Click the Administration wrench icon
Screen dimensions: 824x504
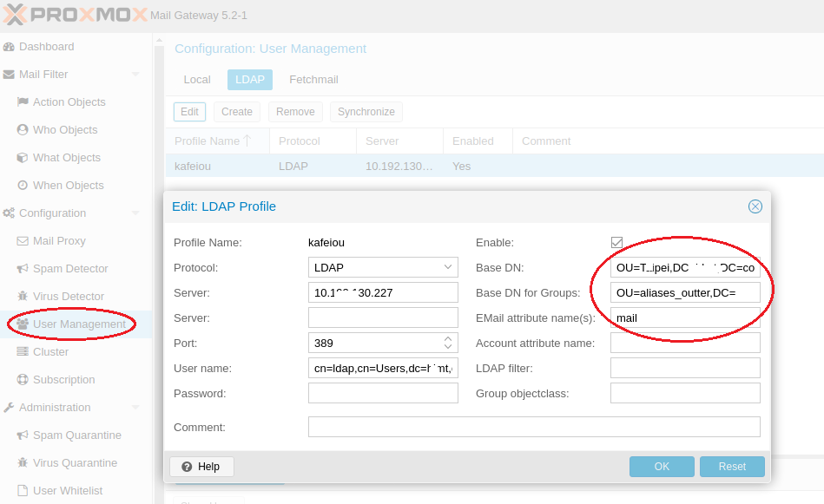point(9,408)
